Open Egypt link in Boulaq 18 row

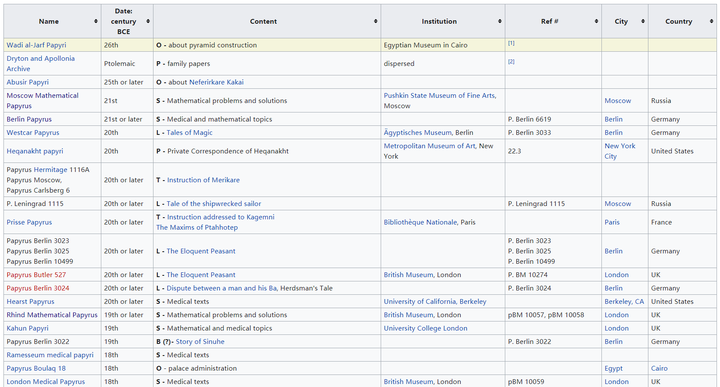613,368
